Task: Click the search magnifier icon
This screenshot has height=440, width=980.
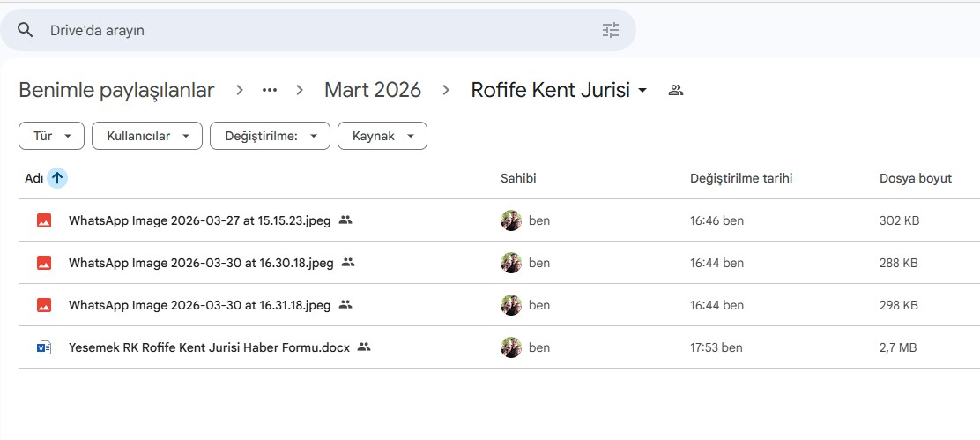Action: pos(26,30)
